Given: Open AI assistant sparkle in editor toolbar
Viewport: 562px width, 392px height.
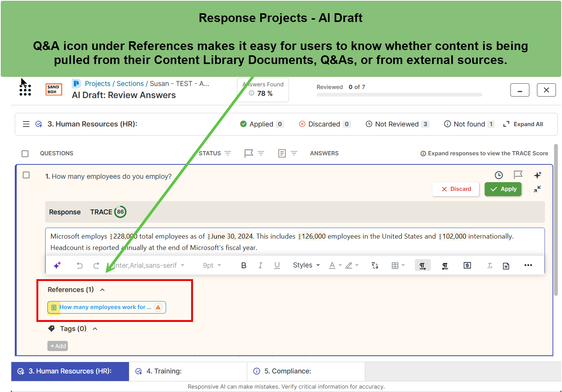Looking at the screenshot, I should (x=57, y=265).
